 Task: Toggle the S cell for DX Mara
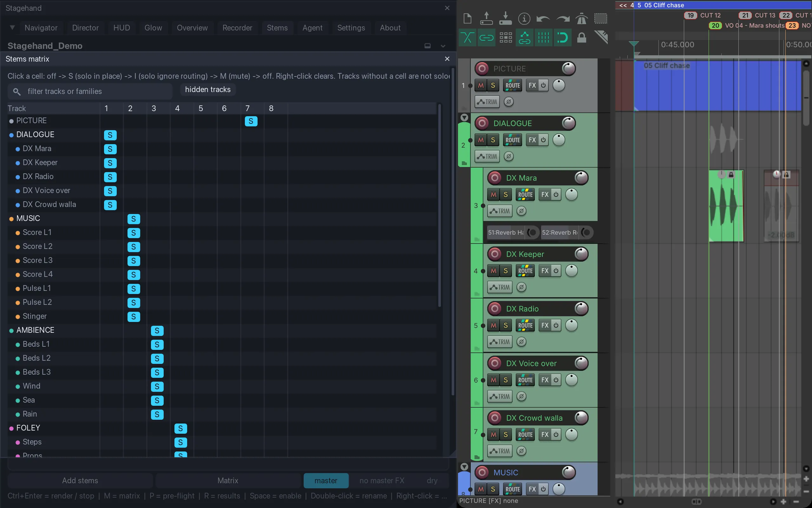tap(110, 149)
